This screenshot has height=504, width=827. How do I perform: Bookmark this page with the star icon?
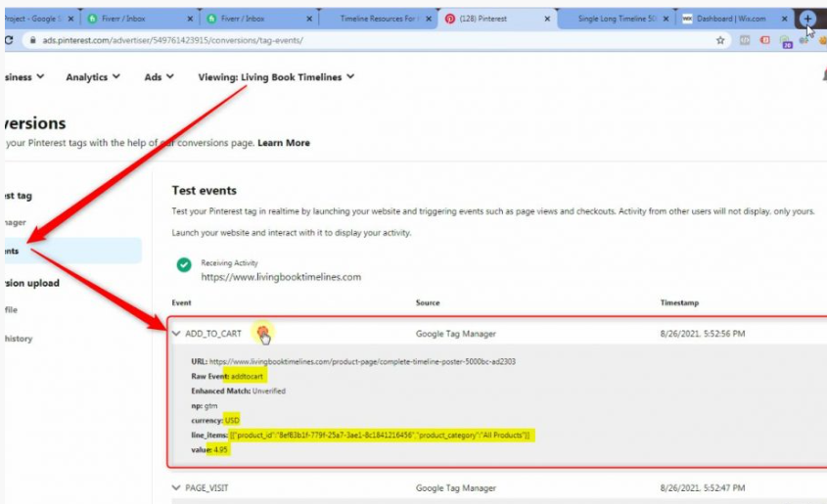tap(721, 40)
